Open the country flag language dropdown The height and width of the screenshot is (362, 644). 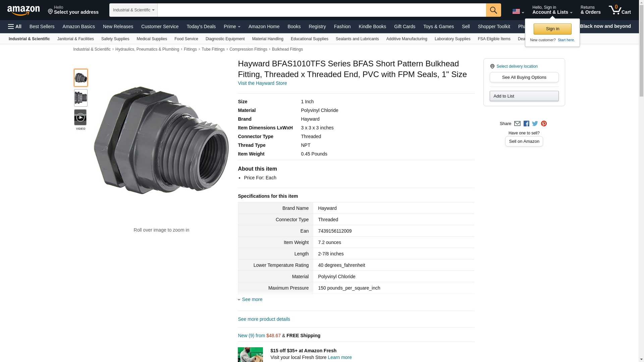point(518,12)
